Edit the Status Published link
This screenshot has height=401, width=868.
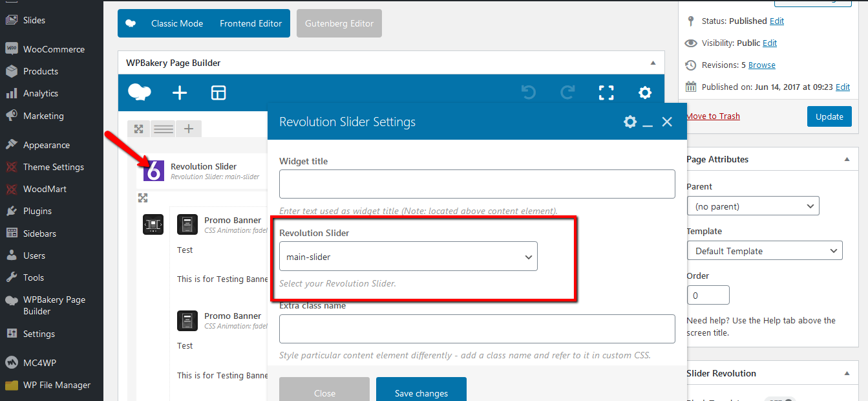(x=777, y=21)
